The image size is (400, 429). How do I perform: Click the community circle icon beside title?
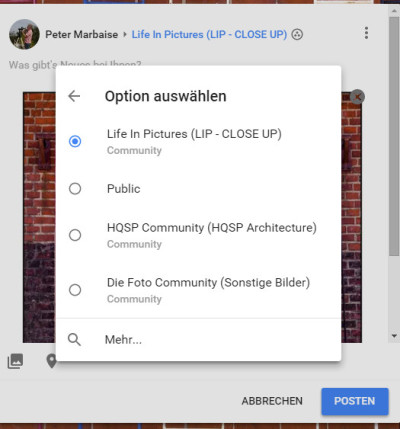click(x=297, y=34)
